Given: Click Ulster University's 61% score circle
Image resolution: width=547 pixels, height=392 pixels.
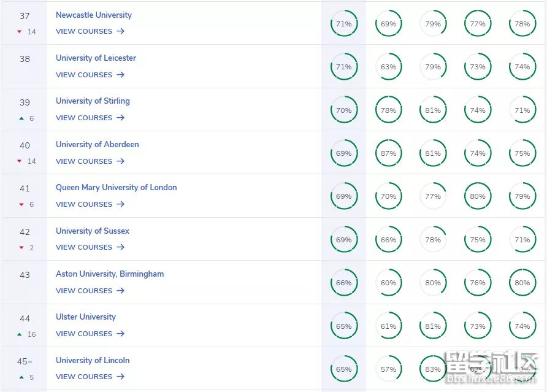Looking at the screenshot, I should tap(388, 326).
